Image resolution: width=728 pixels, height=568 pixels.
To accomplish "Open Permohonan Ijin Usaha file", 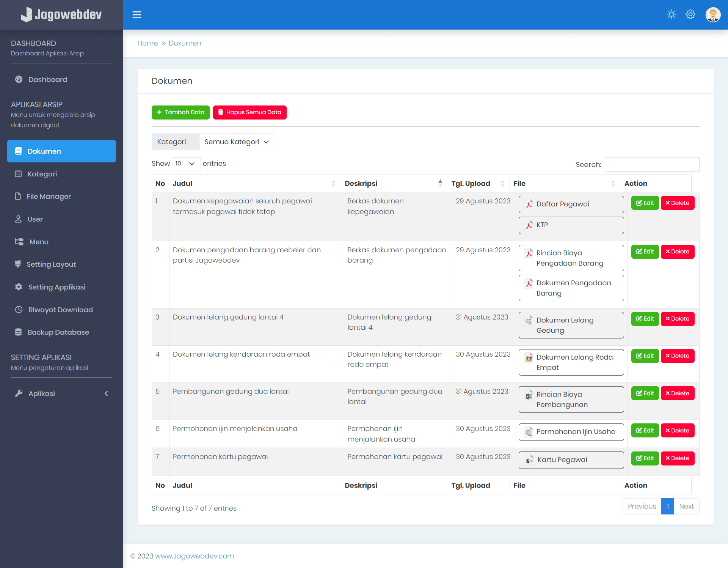I will pyautogui.click(x=571, y=432).
